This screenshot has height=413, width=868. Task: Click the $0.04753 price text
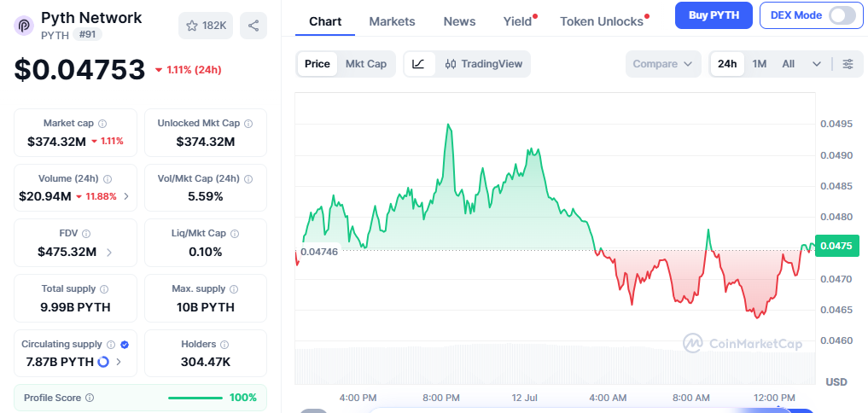pos(79,70)
